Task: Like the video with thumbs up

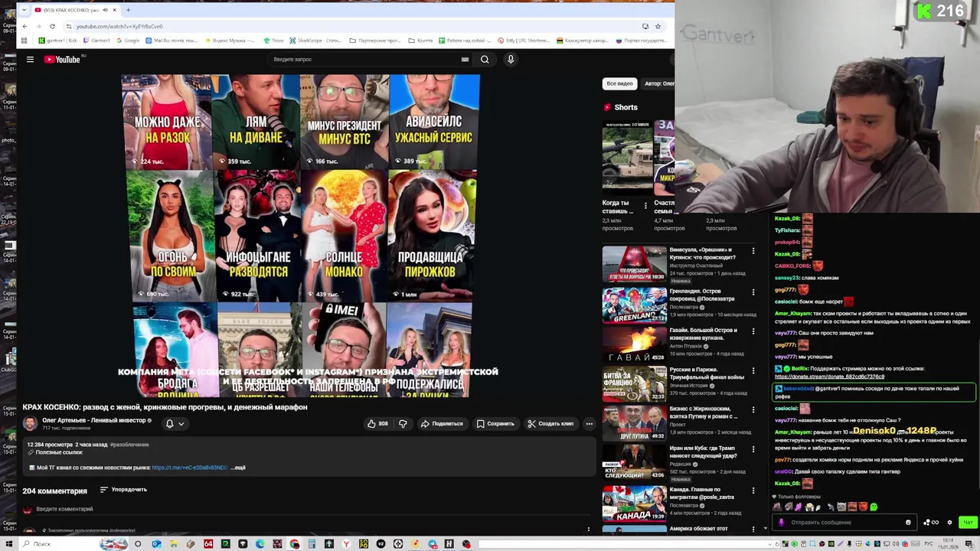Action: click(x=377, y=423)
